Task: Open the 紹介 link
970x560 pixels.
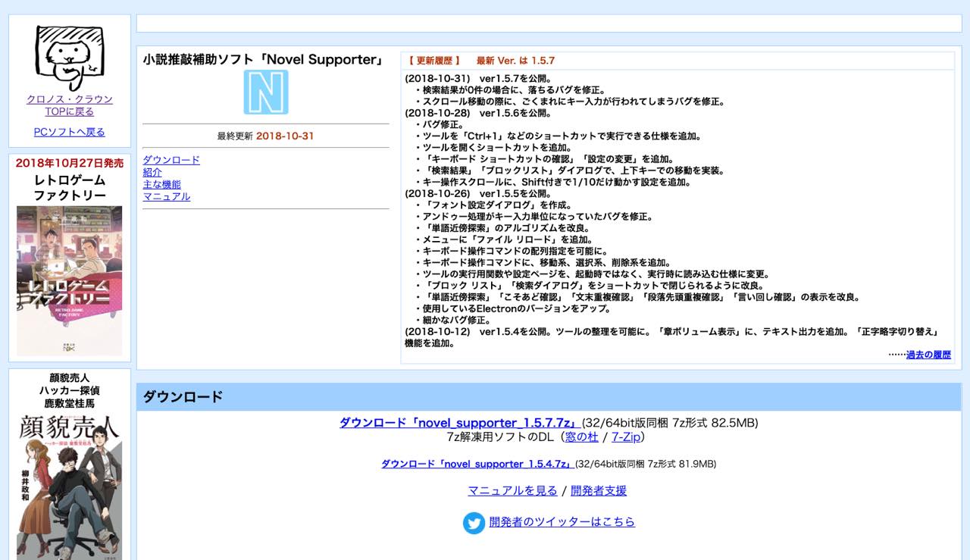Action: click(x=152, y=172)
